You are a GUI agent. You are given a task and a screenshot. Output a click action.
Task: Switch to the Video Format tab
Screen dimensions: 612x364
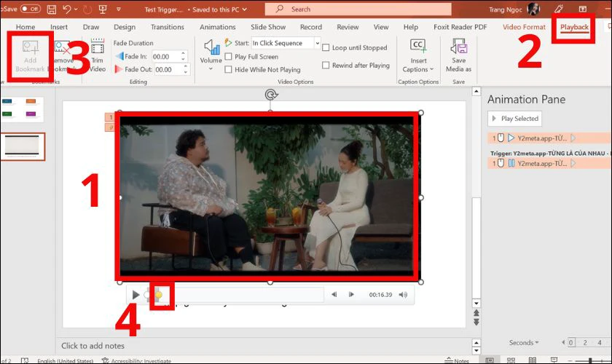(524, 27)
